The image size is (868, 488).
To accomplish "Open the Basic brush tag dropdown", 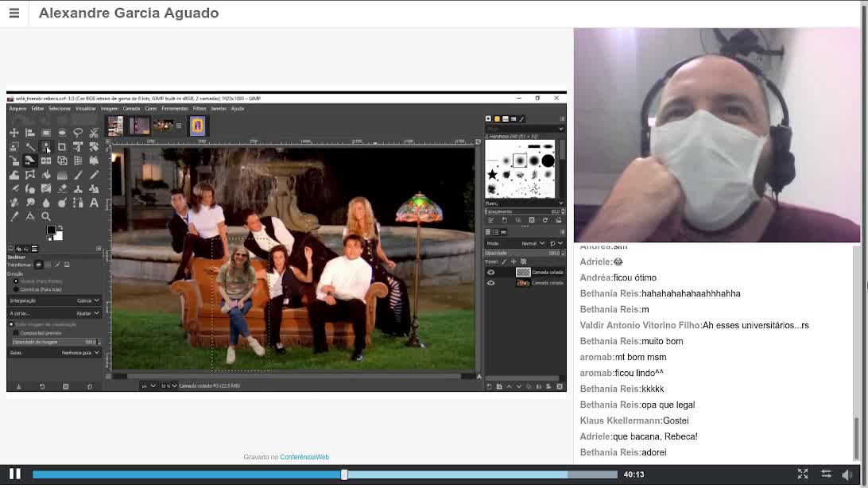I will click(x=525, y=203).
